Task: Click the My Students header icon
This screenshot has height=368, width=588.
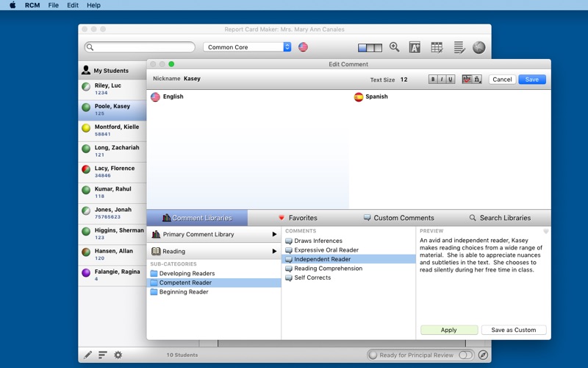Action: click(86, 70)
